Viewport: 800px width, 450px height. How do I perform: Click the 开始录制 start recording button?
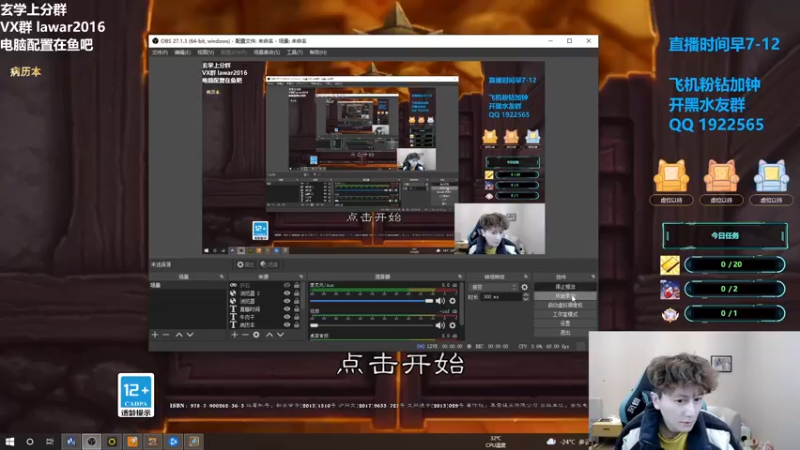point(565,296)
